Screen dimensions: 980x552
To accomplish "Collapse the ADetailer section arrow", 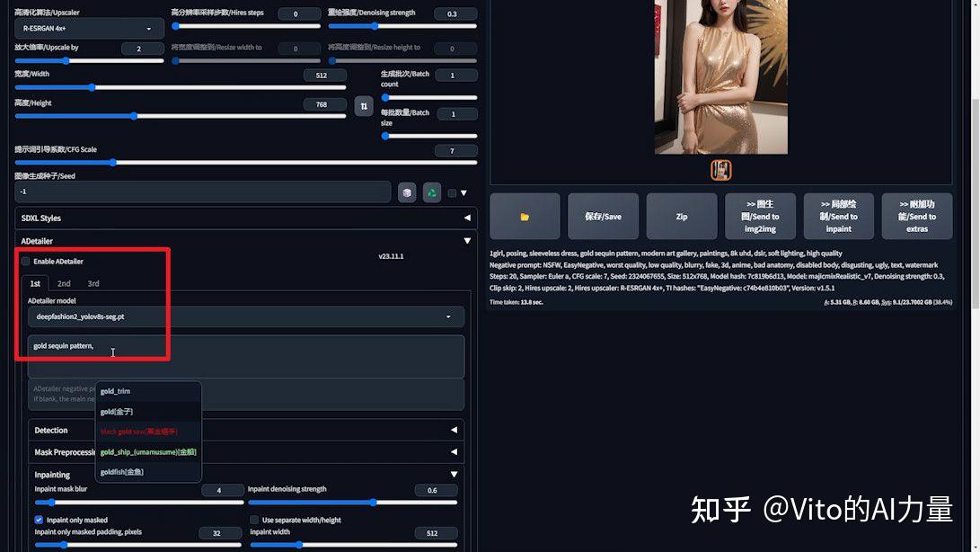I will pos(467,241).
